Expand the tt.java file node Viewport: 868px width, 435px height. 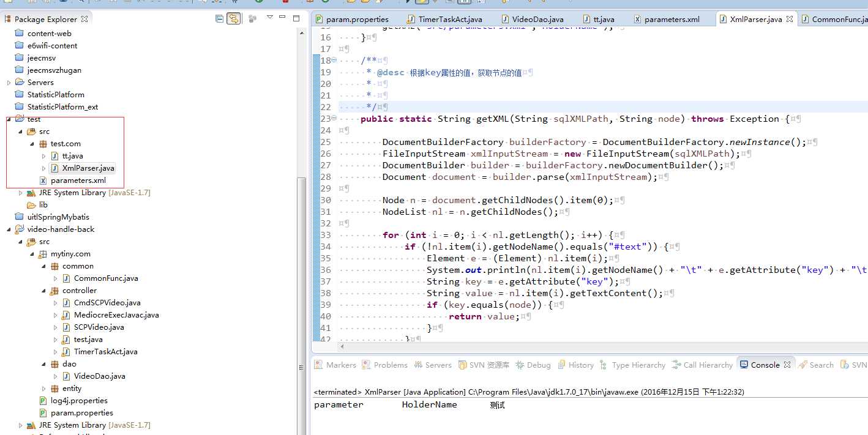(x=43, y=156)
